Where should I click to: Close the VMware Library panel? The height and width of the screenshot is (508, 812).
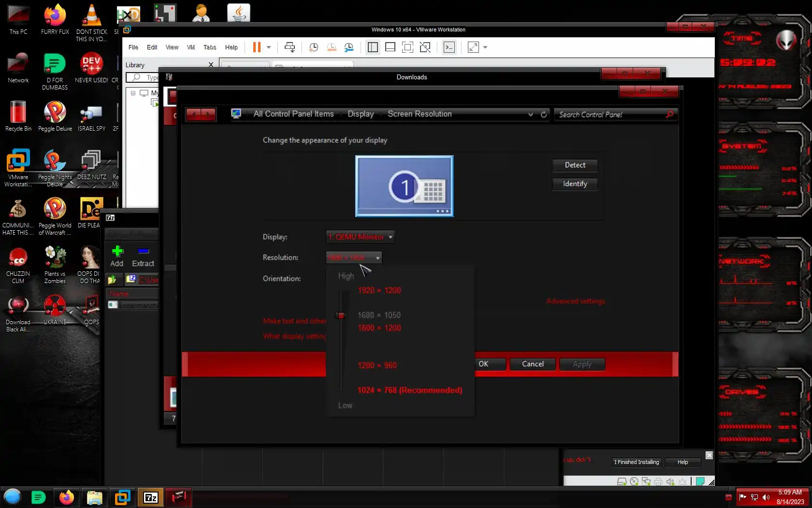click(x=211, y=65)
